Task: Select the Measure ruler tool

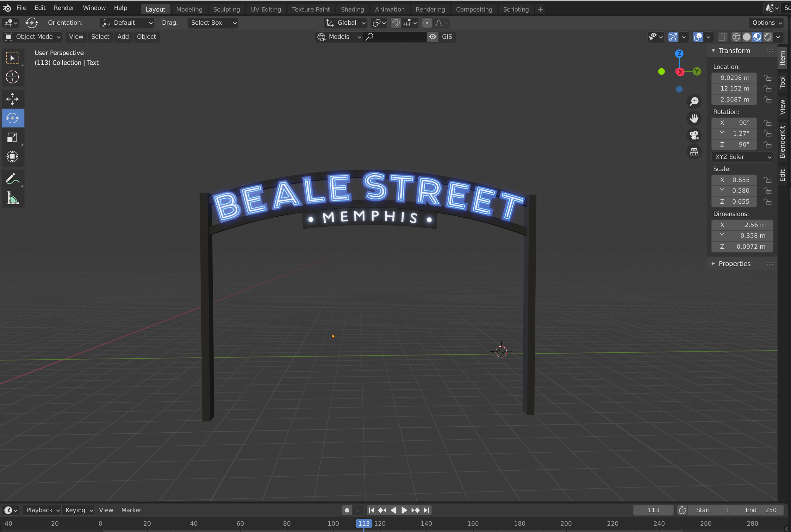Action: (13, 198)
